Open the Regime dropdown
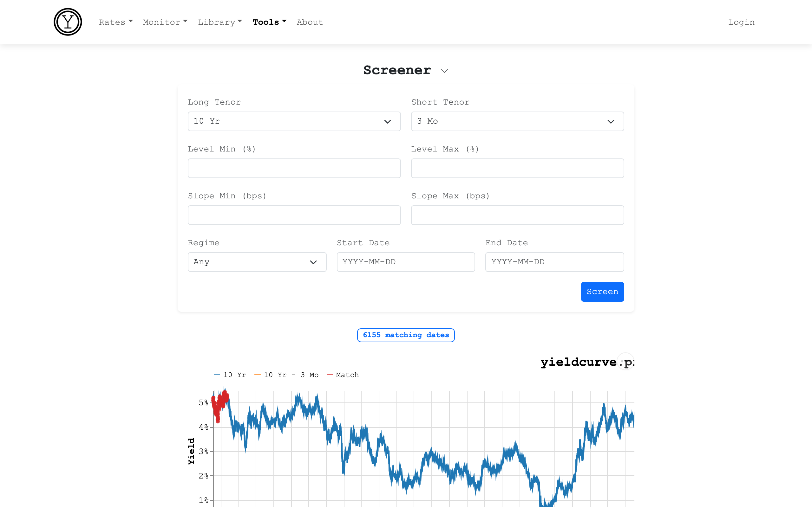The height and width of the screenshot is (507, 812). [257, 262]
